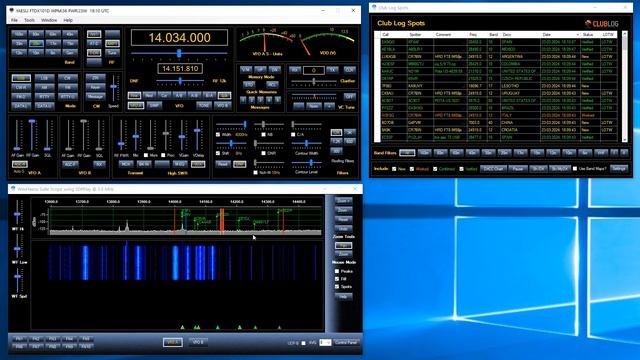Click the Clarifier CLR button
The width and height of the screenshot is (640, 360).
pyautogui.click(x=349, y=70)
